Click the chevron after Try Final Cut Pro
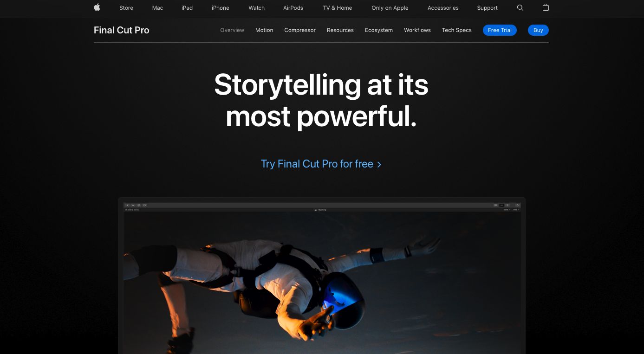The width and height of the screenshot is (644, 354). click(379, 164)
